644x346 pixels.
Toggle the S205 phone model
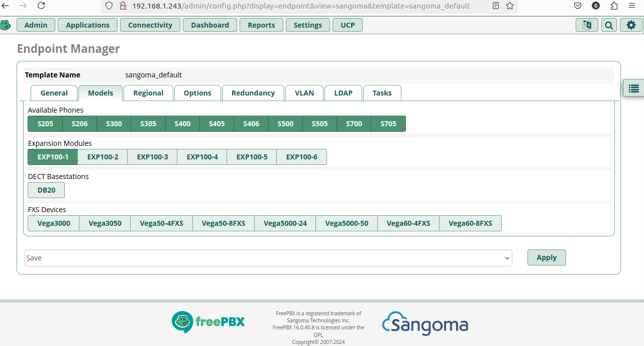point(45,123)
